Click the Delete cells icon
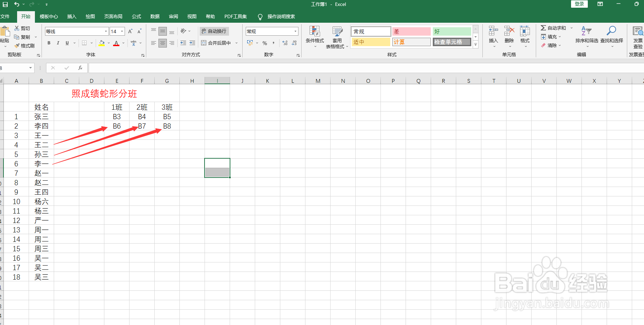Screen dimensions: 644x325 click(x=509, y=31)
